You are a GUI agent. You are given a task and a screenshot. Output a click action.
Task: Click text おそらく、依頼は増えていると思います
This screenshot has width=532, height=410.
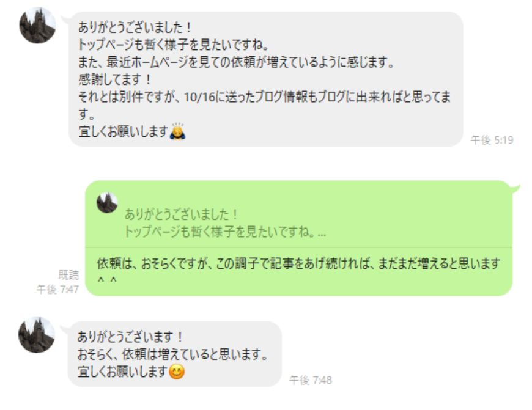pyautogui.click(x=172, y=354)
